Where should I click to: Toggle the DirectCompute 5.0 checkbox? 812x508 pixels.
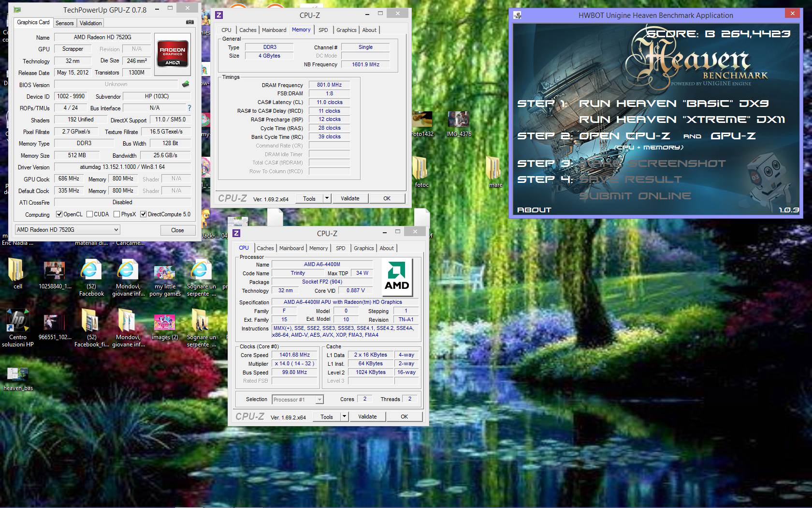143,214
